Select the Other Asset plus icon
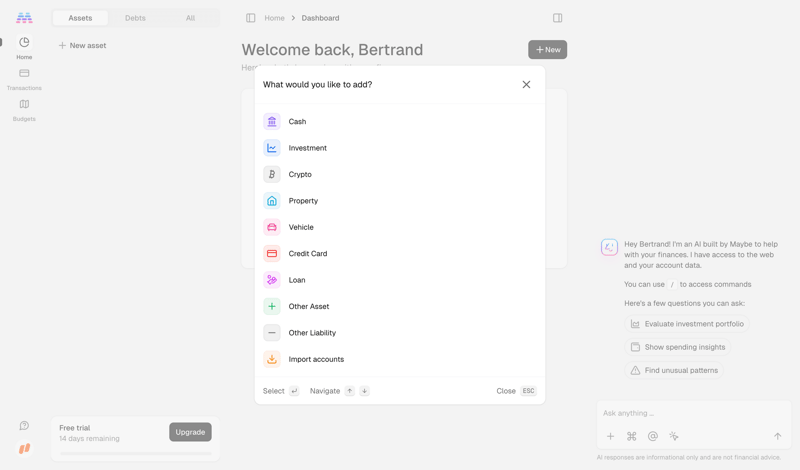 272,306
